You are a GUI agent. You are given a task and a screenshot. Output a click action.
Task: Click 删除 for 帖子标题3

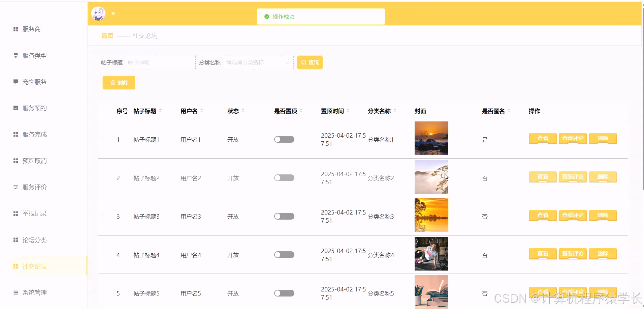[603, 215]
